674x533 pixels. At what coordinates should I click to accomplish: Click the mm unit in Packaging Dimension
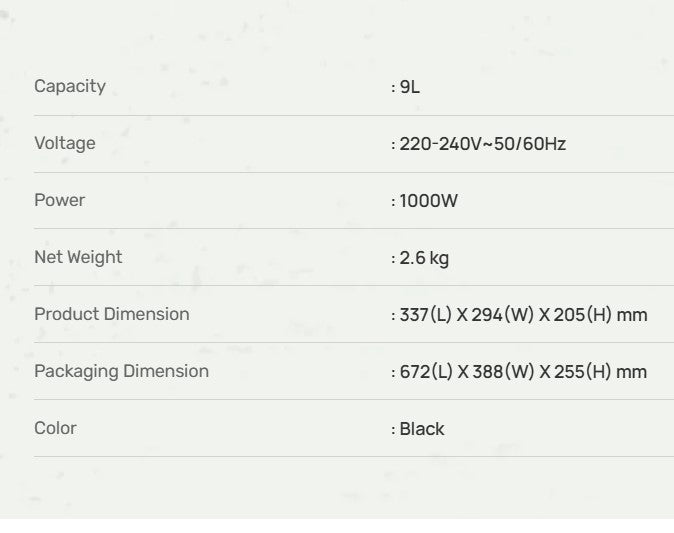coord(632,372)
